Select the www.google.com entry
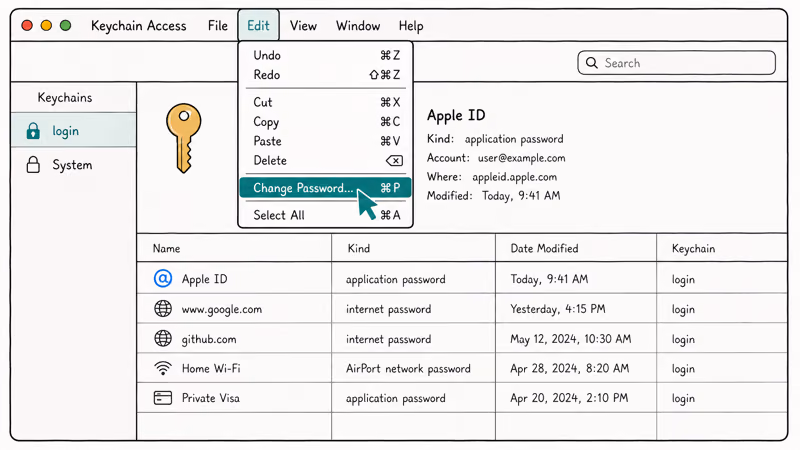The height and width of the screenshot is (450, 800). (221, 309)
